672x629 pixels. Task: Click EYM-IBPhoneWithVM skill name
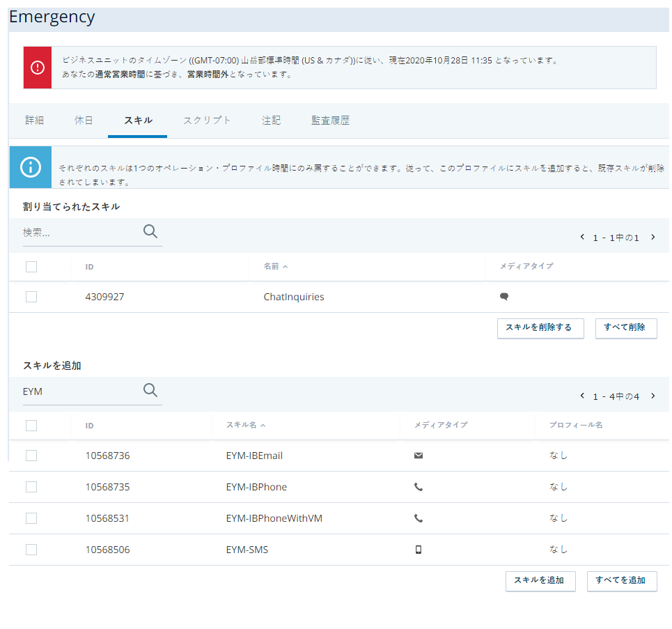[274, 518]
